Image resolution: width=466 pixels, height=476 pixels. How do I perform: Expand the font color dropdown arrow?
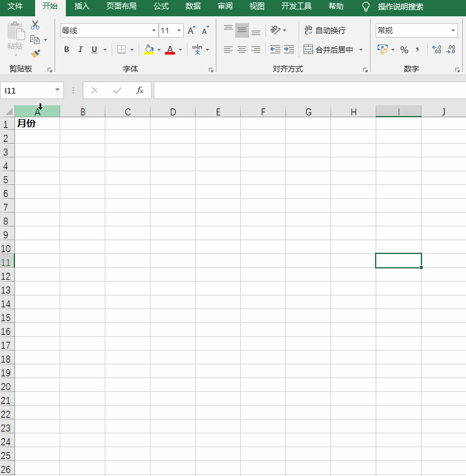click(181, 50)
